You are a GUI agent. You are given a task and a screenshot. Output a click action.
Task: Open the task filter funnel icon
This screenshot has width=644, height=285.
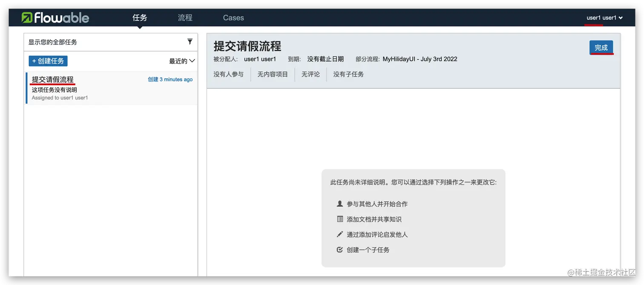pos(190,41)
